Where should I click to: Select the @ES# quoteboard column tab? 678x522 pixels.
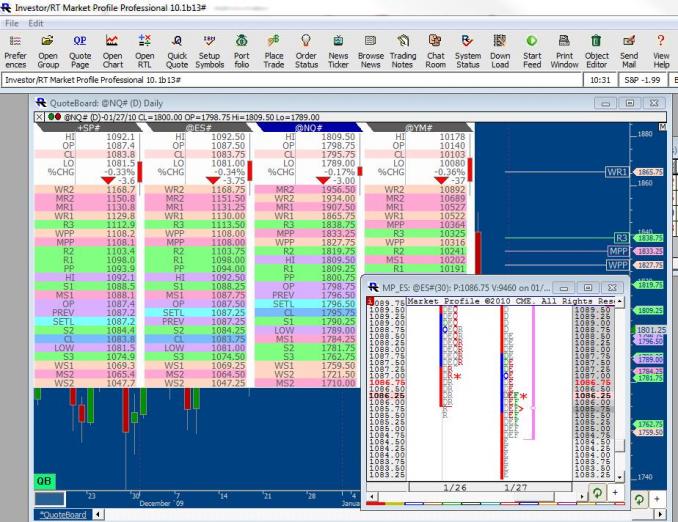tap(198, 128)
